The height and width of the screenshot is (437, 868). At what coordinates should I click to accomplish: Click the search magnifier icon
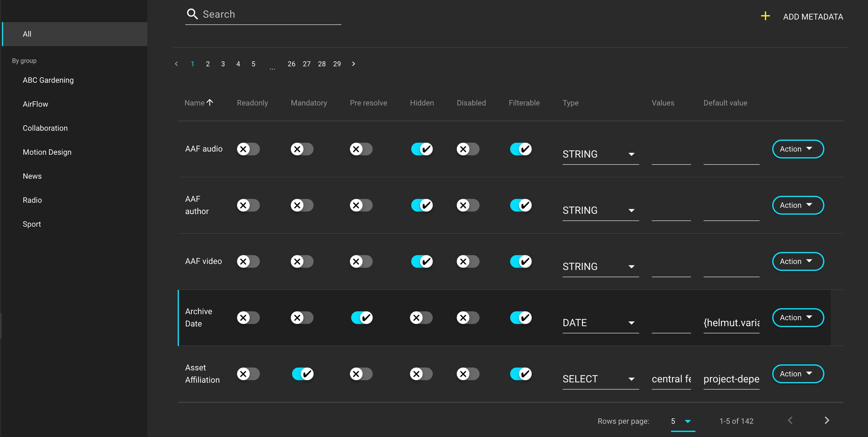(x=192, y=14)
